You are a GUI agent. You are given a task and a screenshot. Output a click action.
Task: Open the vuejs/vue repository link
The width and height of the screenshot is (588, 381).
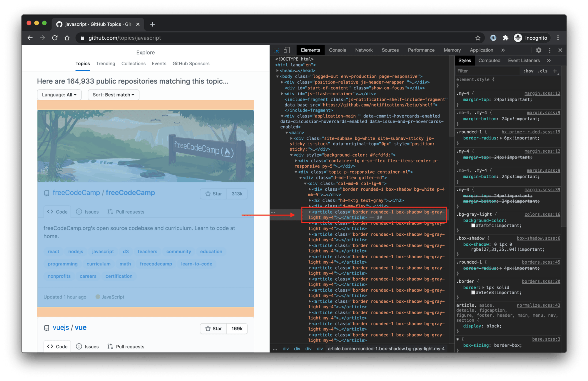(x=81, y=327)
